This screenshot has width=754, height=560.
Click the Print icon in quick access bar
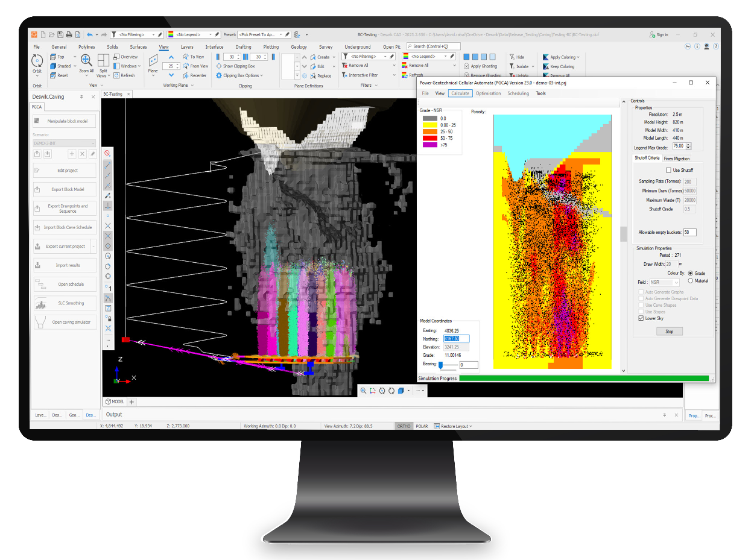pyautogui.click(x=69, y=34)
